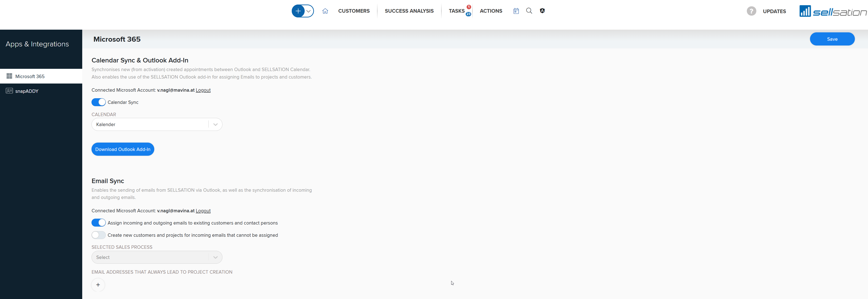Viewport: 868px width, 299px height.
Task: Click Download Outlook Add-In button
Action: coord(123,149)
